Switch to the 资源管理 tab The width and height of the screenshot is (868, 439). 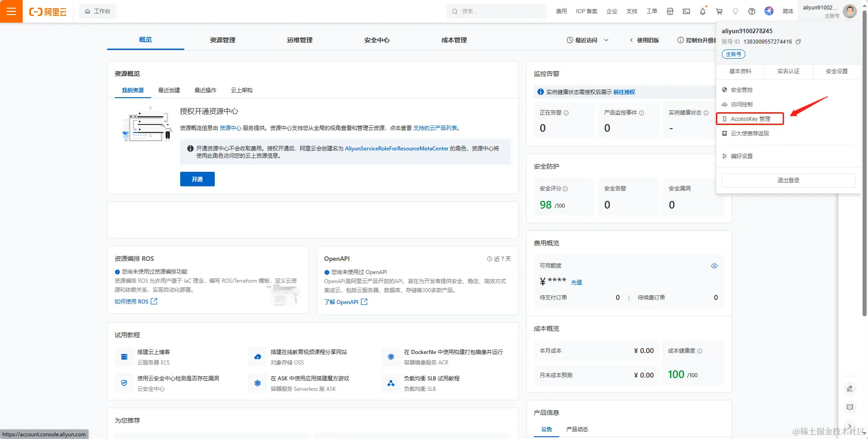tap(222, 40)
